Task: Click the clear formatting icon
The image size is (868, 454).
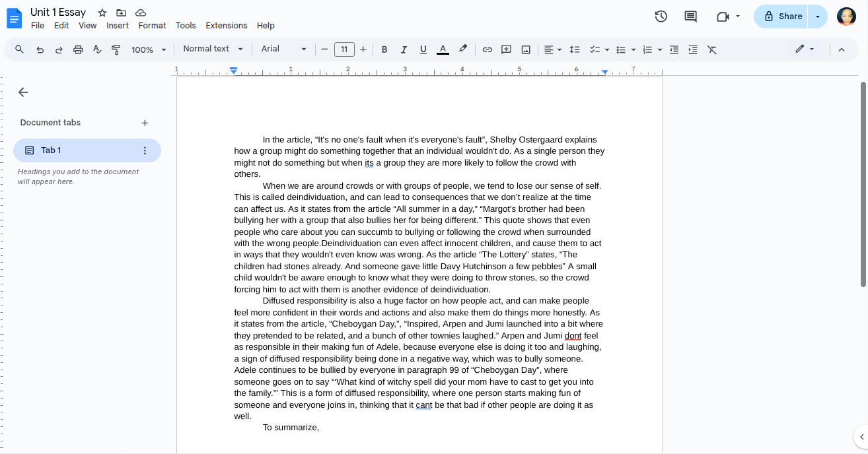Action: [711, 49]
